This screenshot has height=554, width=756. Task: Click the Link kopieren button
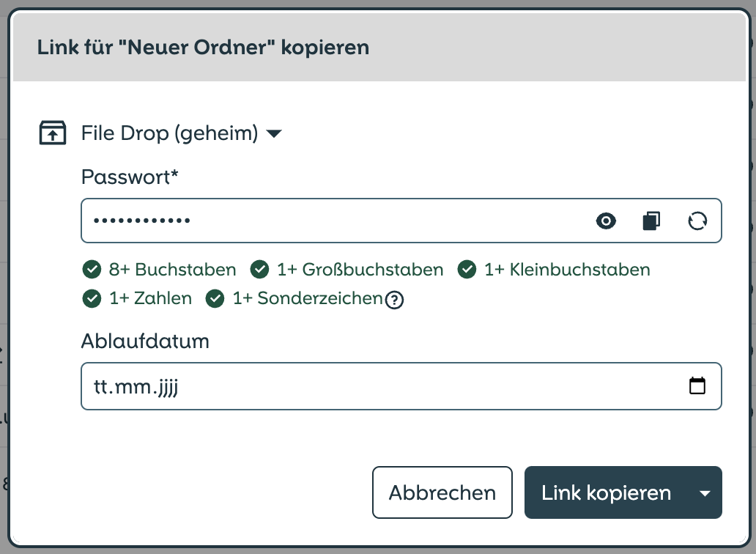[606, 492]
